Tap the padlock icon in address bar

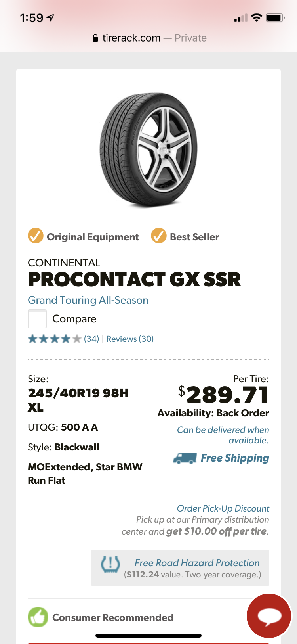(95, 38)
